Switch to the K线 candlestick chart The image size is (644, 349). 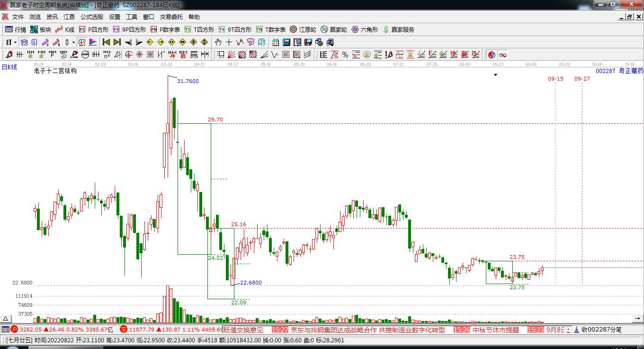pos(65,29)
